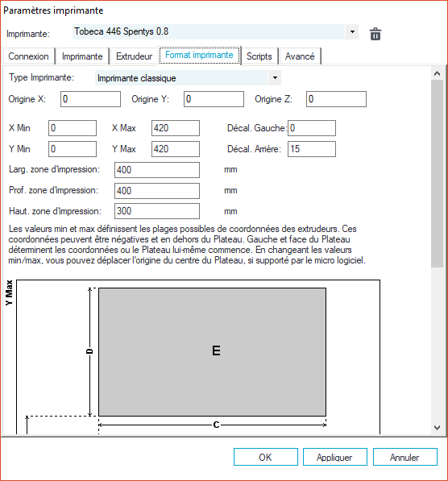Edit the Larg. zone d'impression field
This screenshot has width=448, height=481.
[x=157, y=170]
